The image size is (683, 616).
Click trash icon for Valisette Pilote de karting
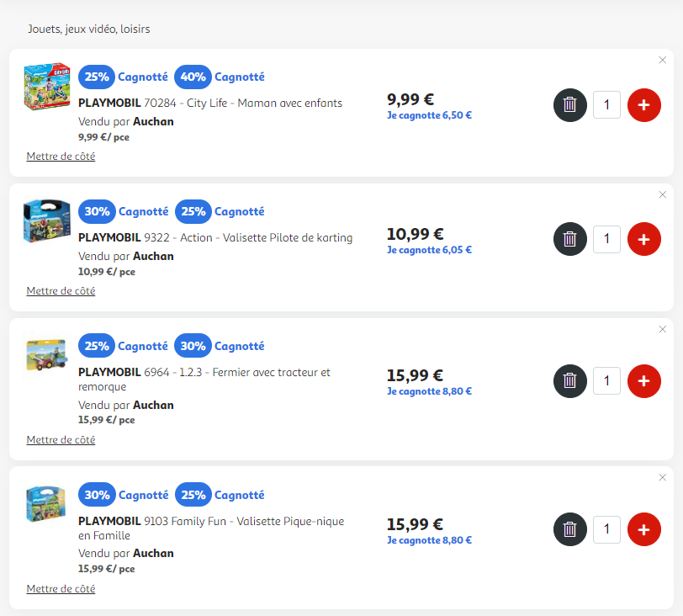coord(569,239)
